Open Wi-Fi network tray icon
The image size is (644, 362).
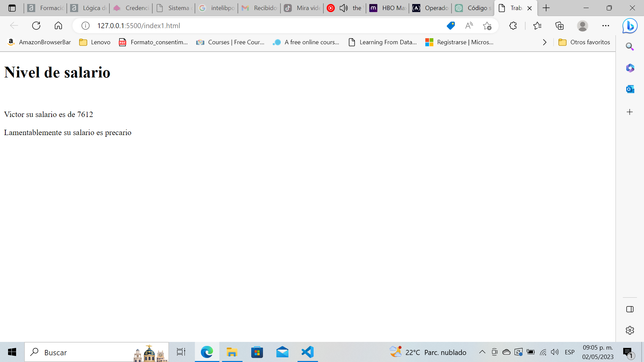click(x=543, y=352)
